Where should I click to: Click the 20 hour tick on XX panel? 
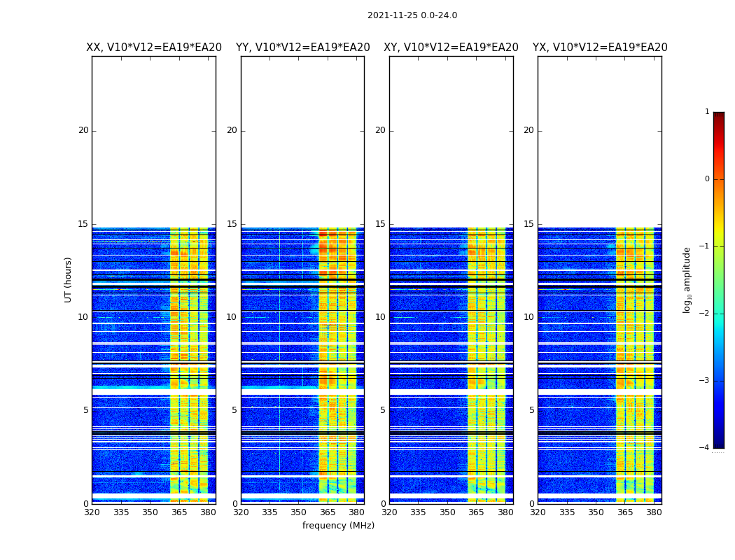coord(83,130)
